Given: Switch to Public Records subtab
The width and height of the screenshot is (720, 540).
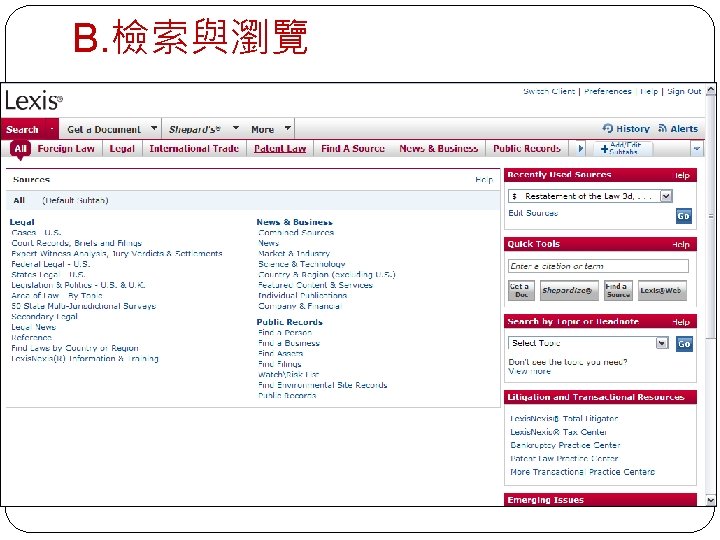Looking at the screenshot, I should 527,149.
